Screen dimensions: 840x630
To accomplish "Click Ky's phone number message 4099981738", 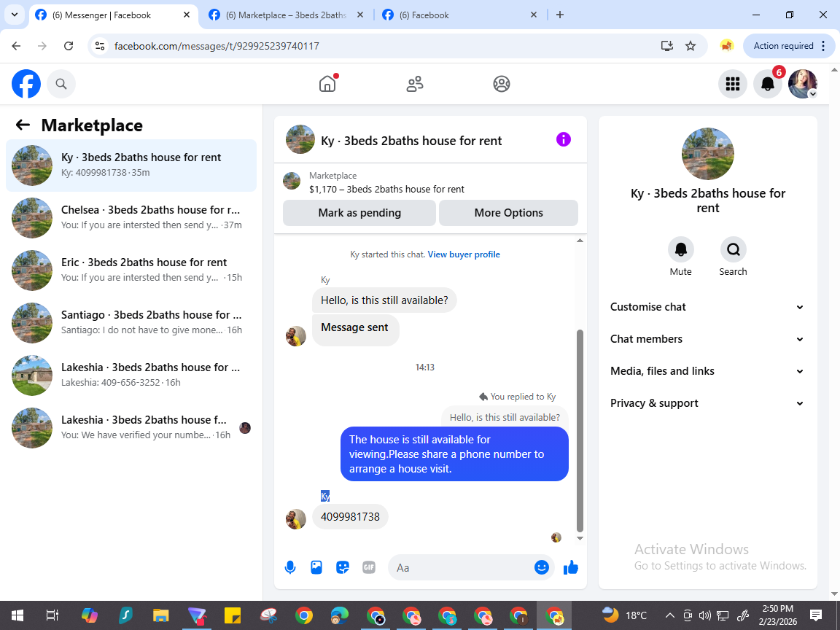I will pyautogui.click(x=350, y=516).
